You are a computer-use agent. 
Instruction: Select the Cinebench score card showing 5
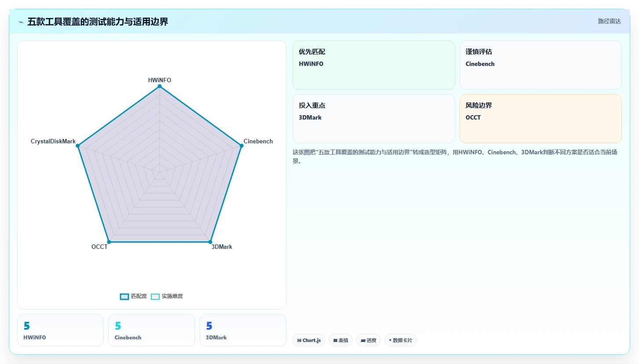(x=152, y=330)
